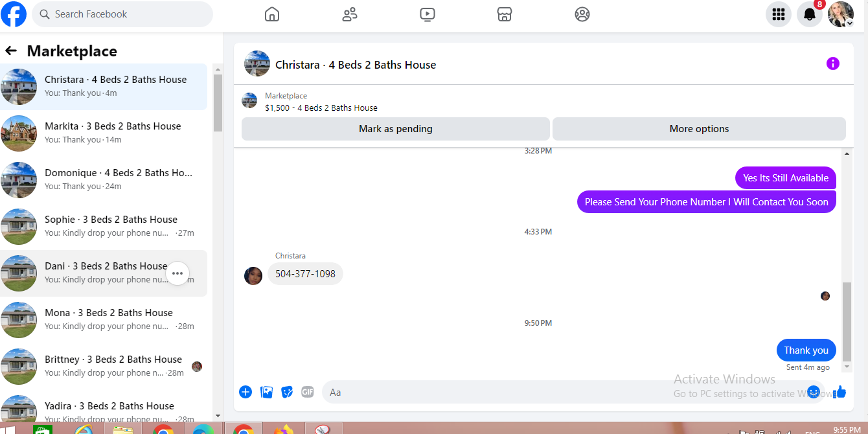868x434 pixels.
Task: Click Mona's house listing thumbnail
Action: 19,320
